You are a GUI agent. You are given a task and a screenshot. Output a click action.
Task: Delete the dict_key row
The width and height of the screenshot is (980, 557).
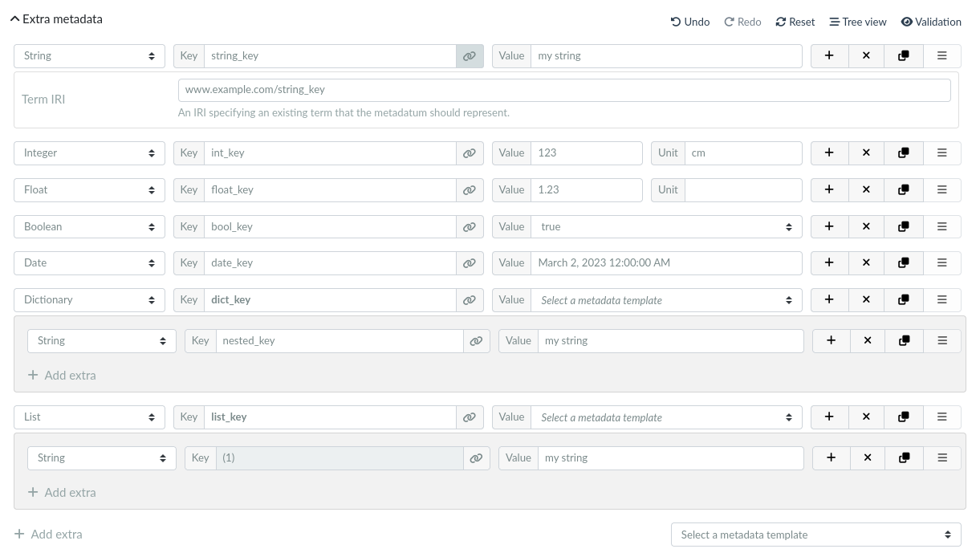pyautogui.click(x=866, y=299)
